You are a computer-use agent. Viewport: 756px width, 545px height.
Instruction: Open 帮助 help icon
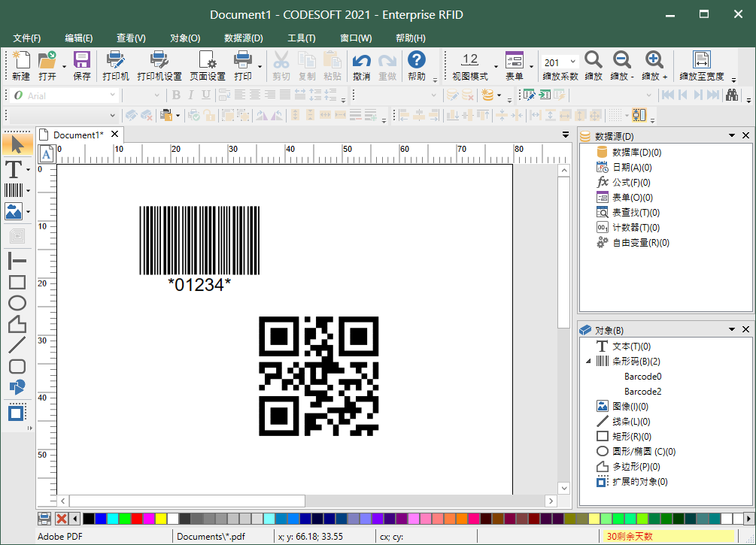pyautogui.click(x=416, y=65)
